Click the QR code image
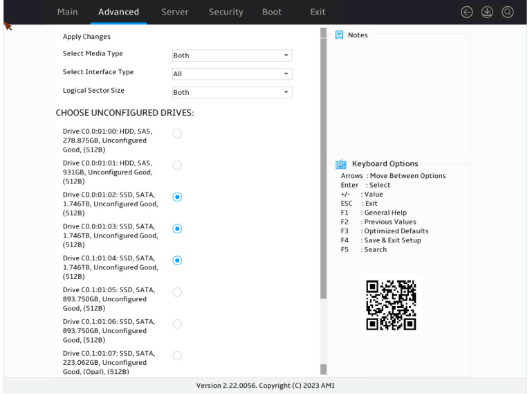This screenshot has width=532, height=394. 391,305
